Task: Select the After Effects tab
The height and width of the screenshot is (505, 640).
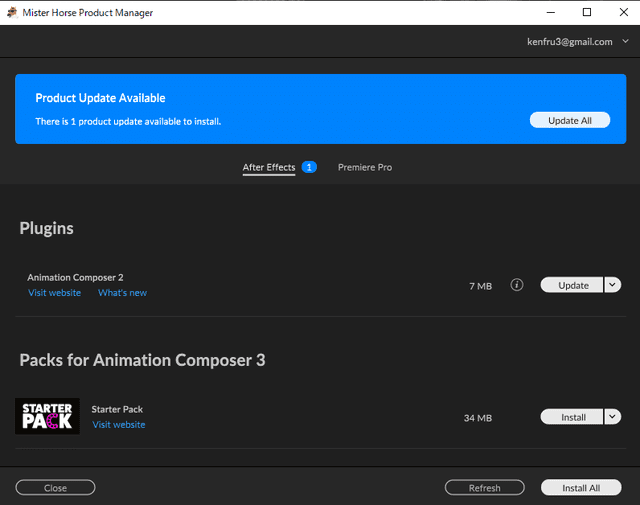Action: click(269, 167)
